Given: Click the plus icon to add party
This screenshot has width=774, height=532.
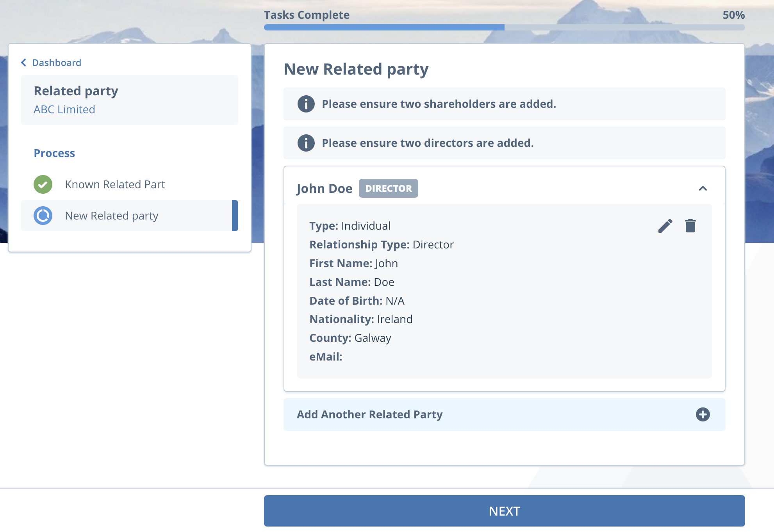Looking at the screenshot, I should coord(703,414).
